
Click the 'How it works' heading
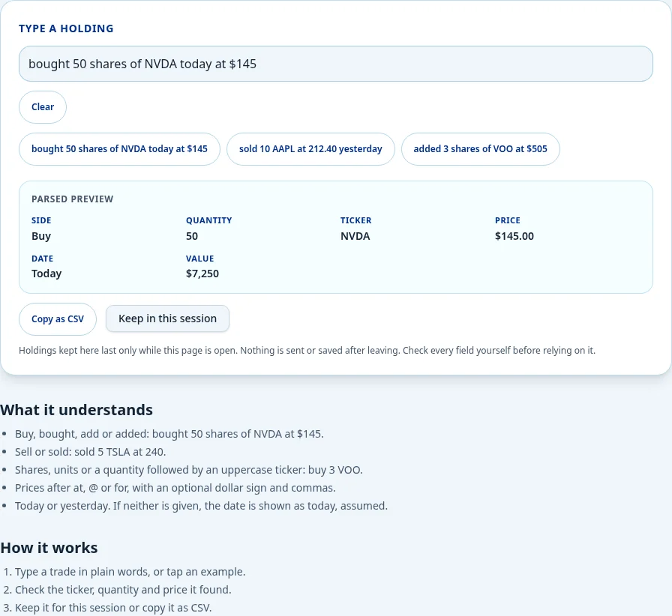tap(49, 548)
